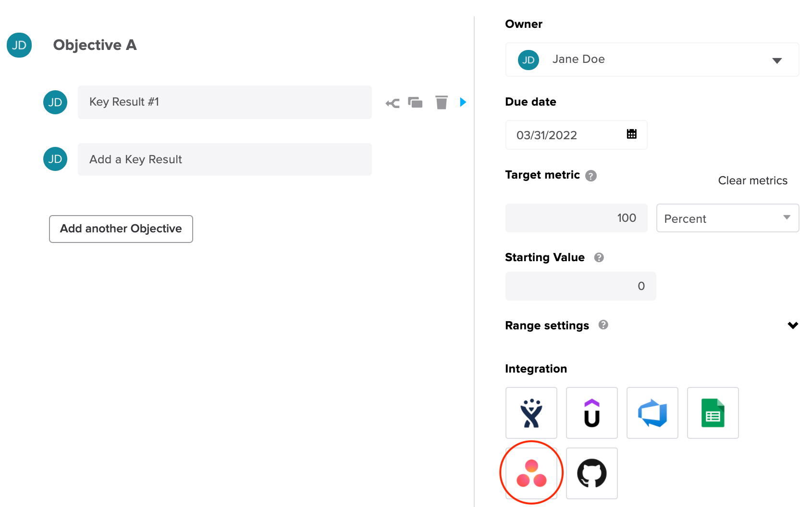812x507 pixels.
Task: Select the Azure DevOps integration icon
Action: tap(652, 413)
